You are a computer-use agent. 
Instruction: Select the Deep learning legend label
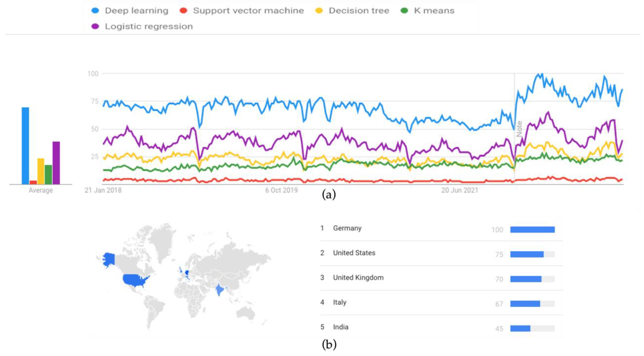point(137,10)
